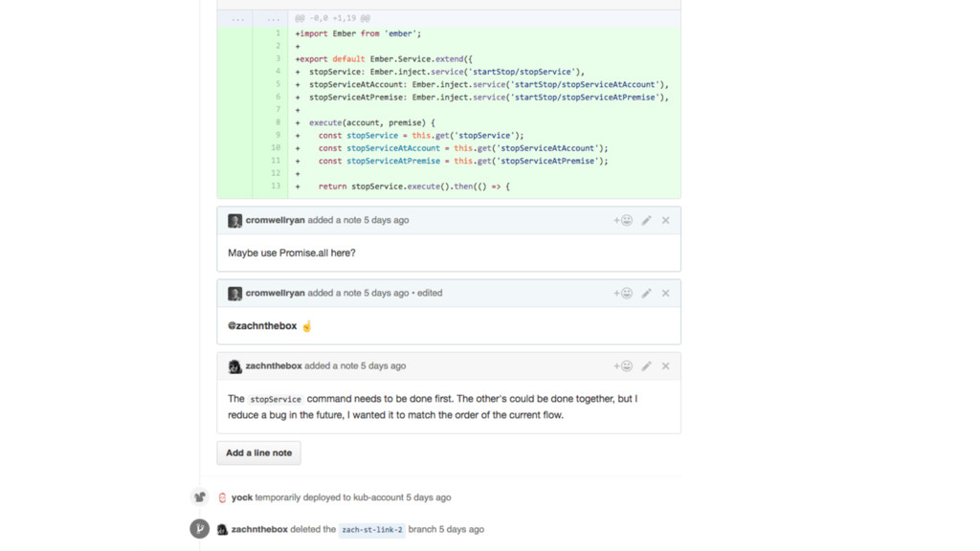Edit zachnthebox's stopService note with pencil
This screenshot has height=551, width=980.
point(647,365)
